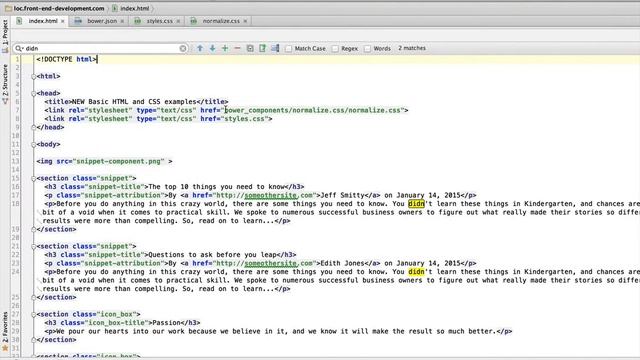This screenshot has height=360, width=640.
Task: Clear the search field text
Action: coord(183,49)
